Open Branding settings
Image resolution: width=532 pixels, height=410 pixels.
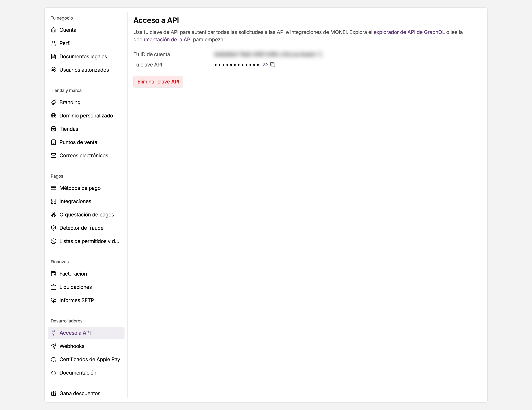pos(86,102)
